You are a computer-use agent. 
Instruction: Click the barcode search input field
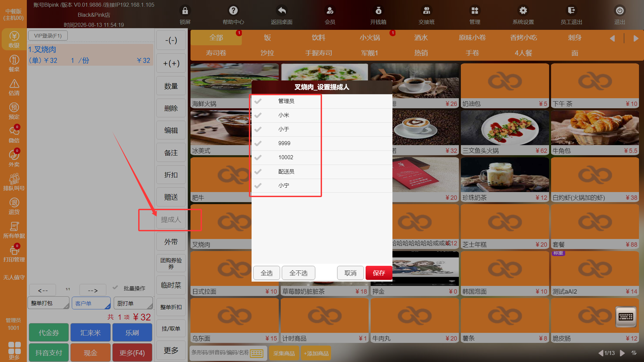point(220,353)
